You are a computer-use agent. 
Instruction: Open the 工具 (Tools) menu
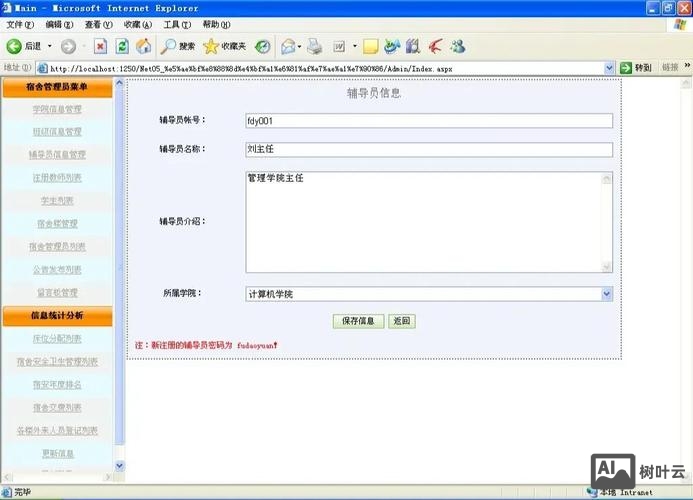pyautogui.click(x=177, y=25)
